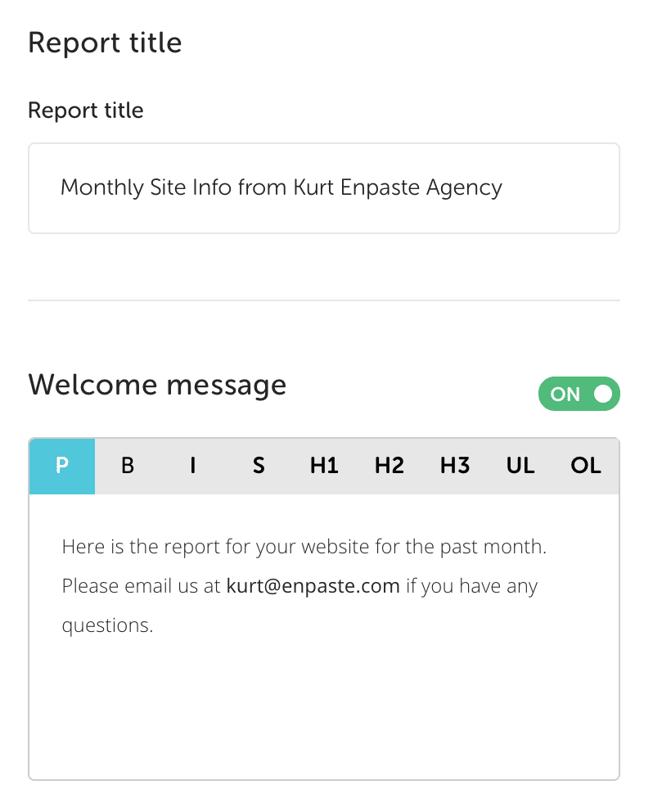This screenshot has height=812, width=653.
Task: Disable the Welcome message ON toggle
Action: pyautogui.click(x=579, y=394)
